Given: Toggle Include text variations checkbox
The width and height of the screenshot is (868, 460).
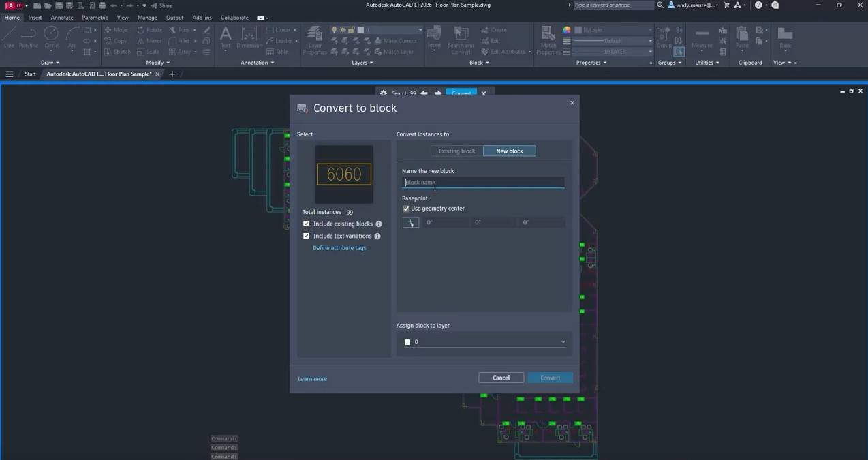Looking at the screenshot, I should coord(306,236).
